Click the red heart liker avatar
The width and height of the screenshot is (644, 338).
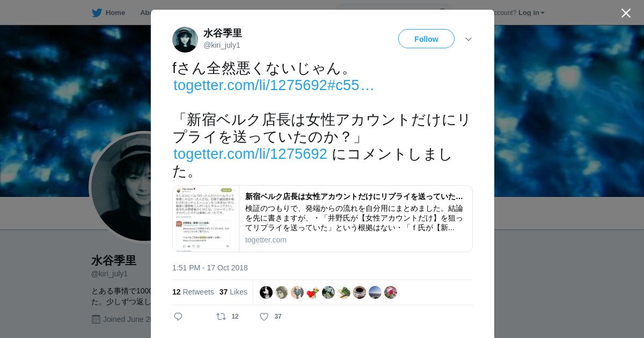313,292
